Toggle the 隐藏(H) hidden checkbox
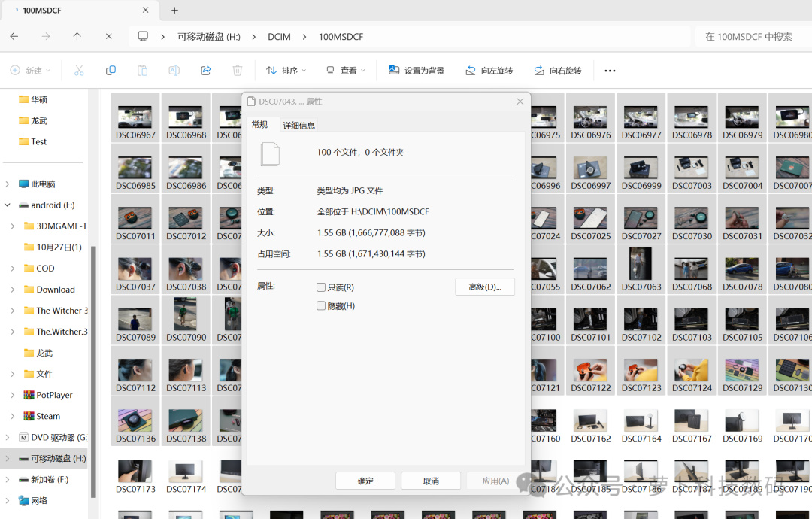This screenshot has width=812, height=519. pyautogui.click(x=321, y=305)
